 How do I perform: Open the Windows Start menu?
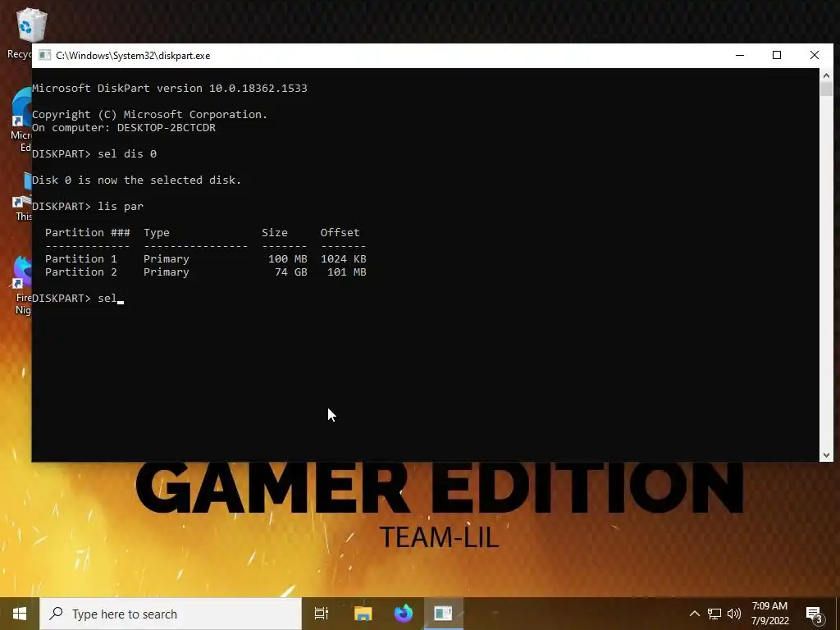click(x=20, y=614)
